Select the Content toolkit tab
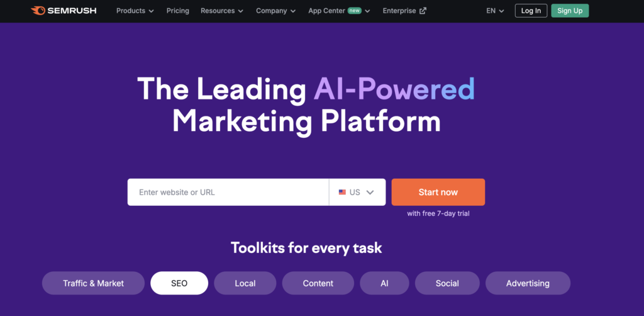 click(x=318, y=283)
